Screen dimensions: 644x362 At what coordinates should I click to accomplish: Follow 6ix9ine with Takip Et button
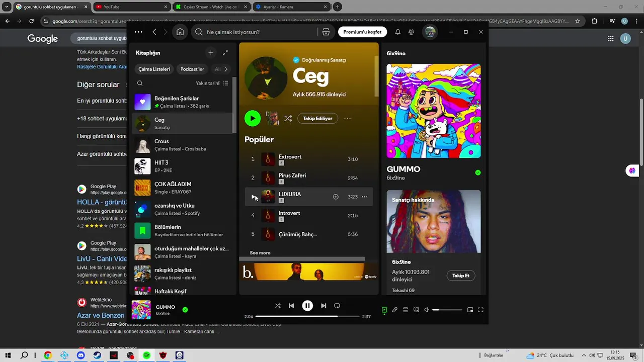click(x=461, y=276)
